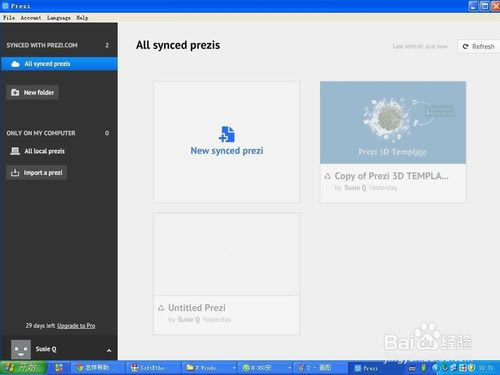Screen dimensions: 500x375
Task: Click the laptop icon beside All local prezis
Action: (15, 151)
